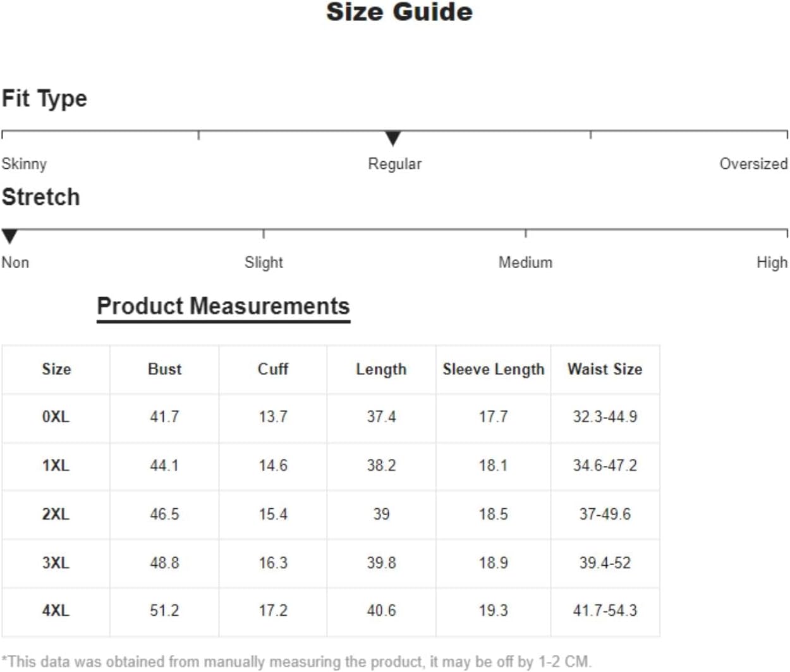Select the Waist Size column header
Viewport: 790px width, 672px height.
coord(605,369)
